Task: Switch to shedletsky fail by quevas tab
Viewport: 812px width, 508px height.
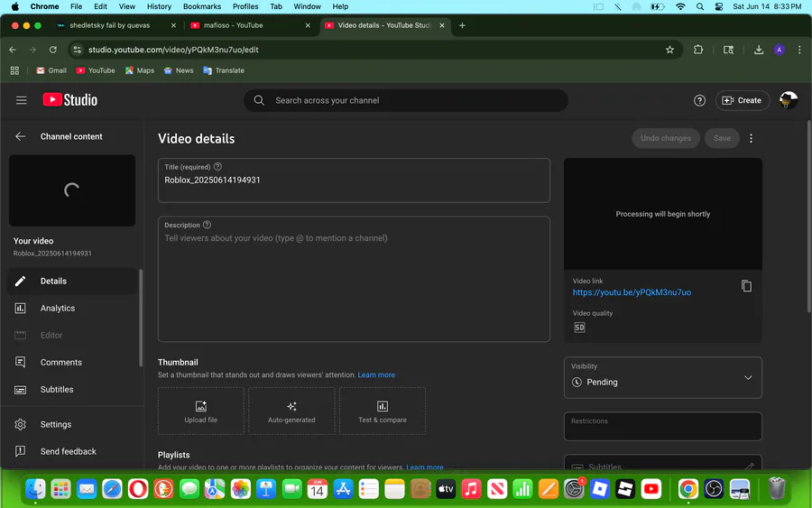Action: 116,25
